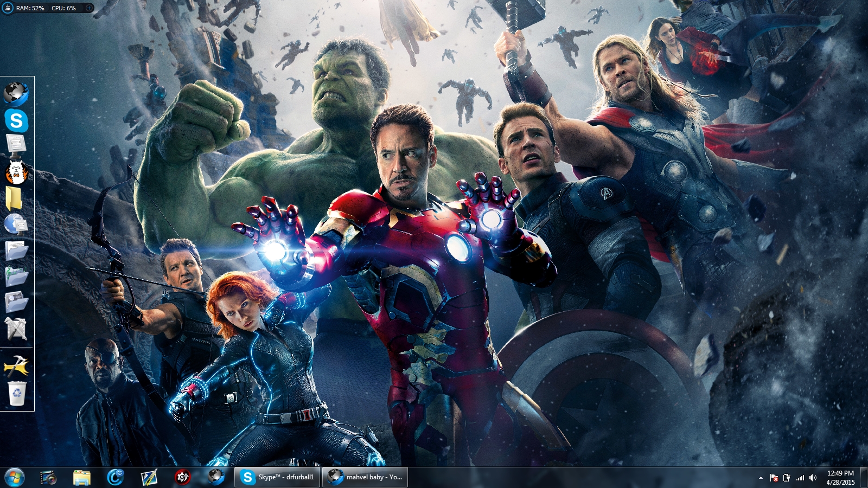Screen dimensions: 868x488
Task: Click the round icon left of RAM: 52%
Action: click(8, 8)
